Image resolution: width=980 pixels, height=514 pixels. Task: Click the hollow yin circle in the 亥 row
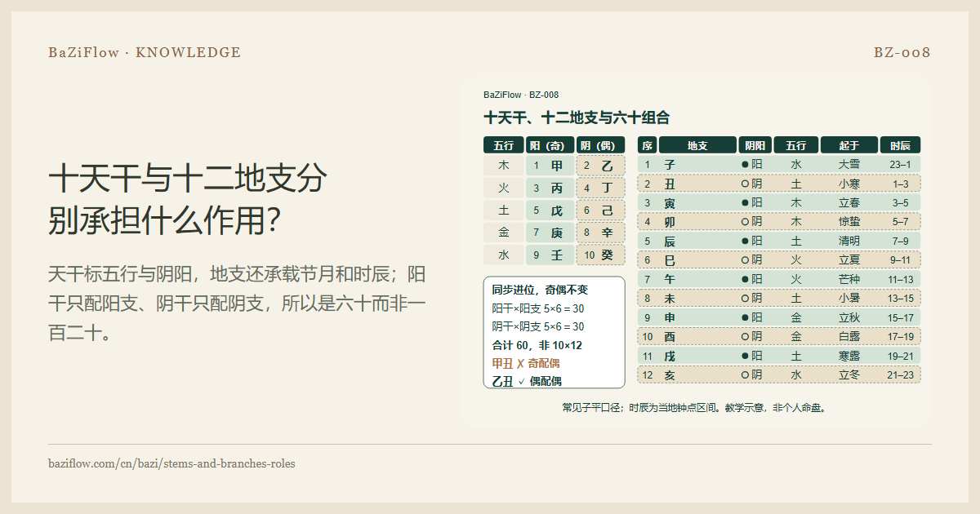pos(745,374)
